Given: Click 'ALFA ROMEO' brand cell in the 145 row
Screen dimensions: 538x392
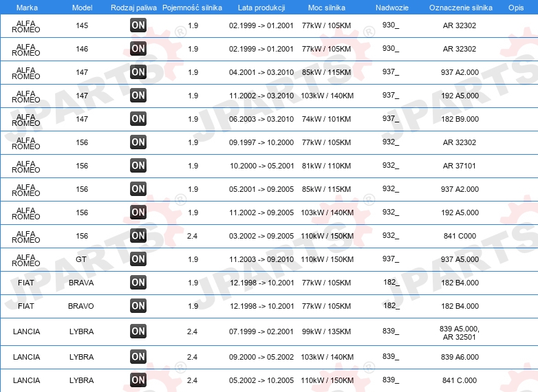Looking at the screenshot, I should tap(26, 26).
